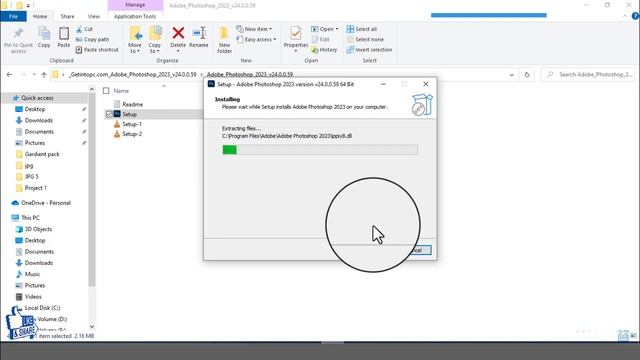This screenshot has width=640, height=360.
Task: Click the Back navigation arrow
Action: coord(9,74)
